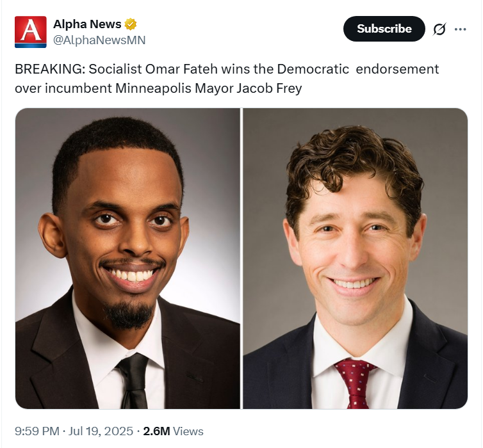Visit the @AlphaNewsMN handle
This screenshot has height=448, width=483.
click(99, 40)
